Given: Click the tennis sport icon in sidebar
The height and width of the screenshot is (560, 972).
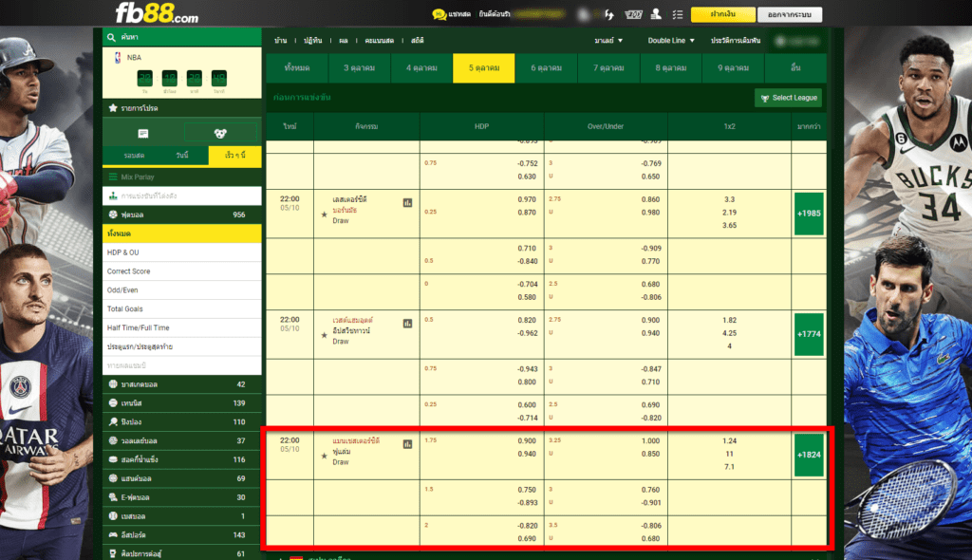Looking at the screenshot, I should coord(113,403).
